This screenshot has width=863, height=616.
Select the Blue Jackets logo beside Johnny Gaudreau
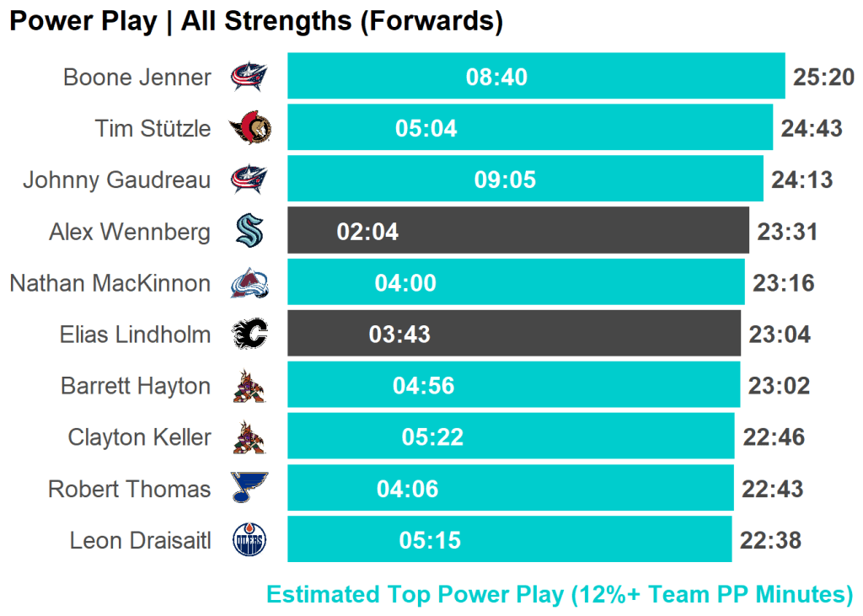tap(249, 180)
